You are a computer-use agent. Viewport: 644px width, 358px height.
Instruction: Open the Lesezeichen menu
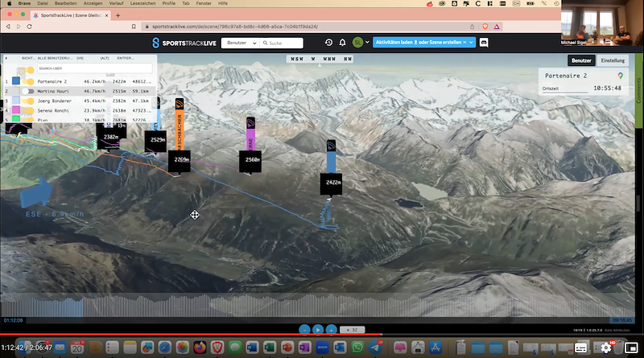(x=143, y=3)
